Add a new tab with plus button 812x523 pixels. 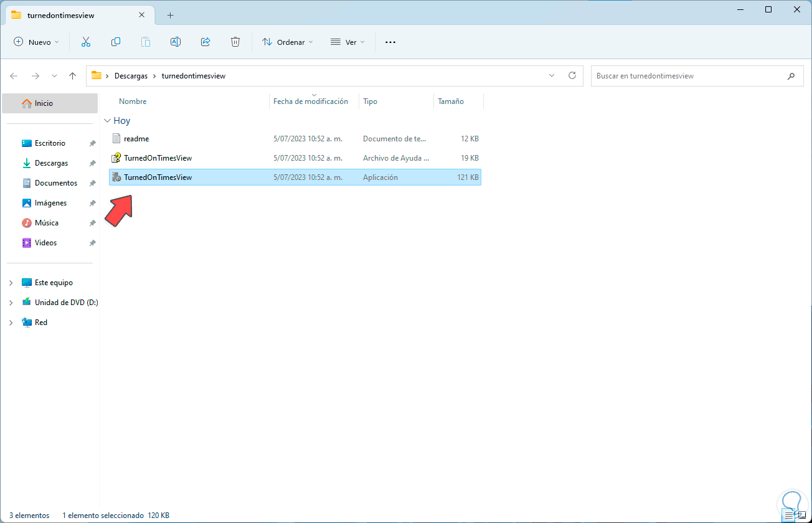pos(170,15)
